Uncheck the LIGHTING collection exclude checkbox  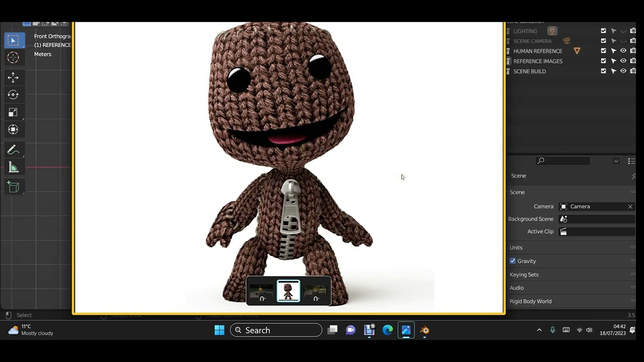(604, 31)
